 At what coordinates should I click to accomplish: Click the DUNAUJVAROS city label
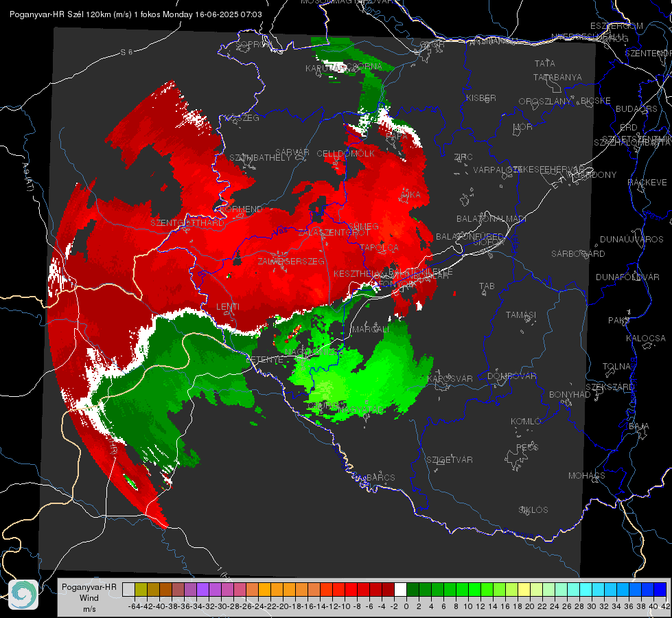(x=632, y=240)
